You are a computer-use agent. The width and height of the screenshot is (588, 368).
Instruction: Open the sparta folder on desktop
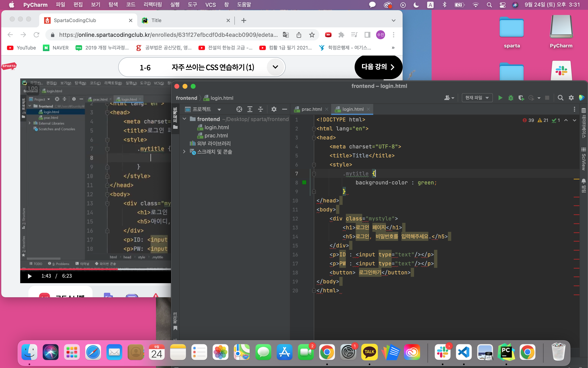(512, 32)
